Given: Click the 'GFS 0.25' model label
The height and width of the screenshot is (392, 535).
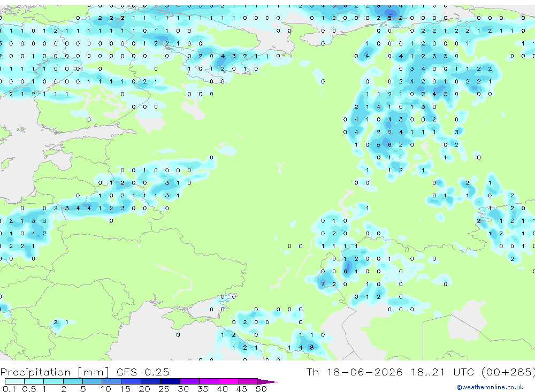Looking at the screenshot, I should [143, 372].
